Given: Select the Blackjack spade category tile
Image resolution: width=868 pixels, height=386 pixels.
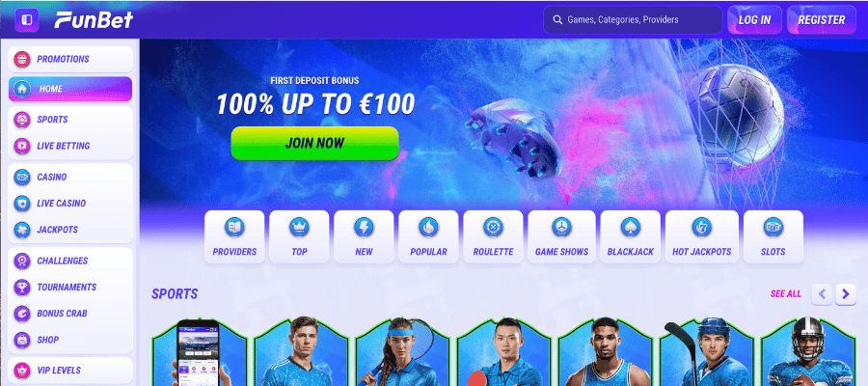Looking at the screenshot, I should (x=630, y=236).
